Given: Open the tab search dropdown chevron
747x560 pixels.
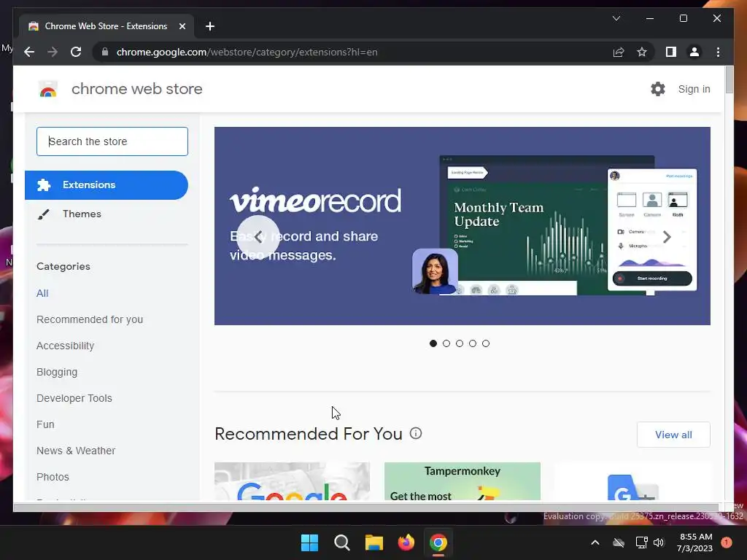Looking at the screenshot, I should pos(616,18).
